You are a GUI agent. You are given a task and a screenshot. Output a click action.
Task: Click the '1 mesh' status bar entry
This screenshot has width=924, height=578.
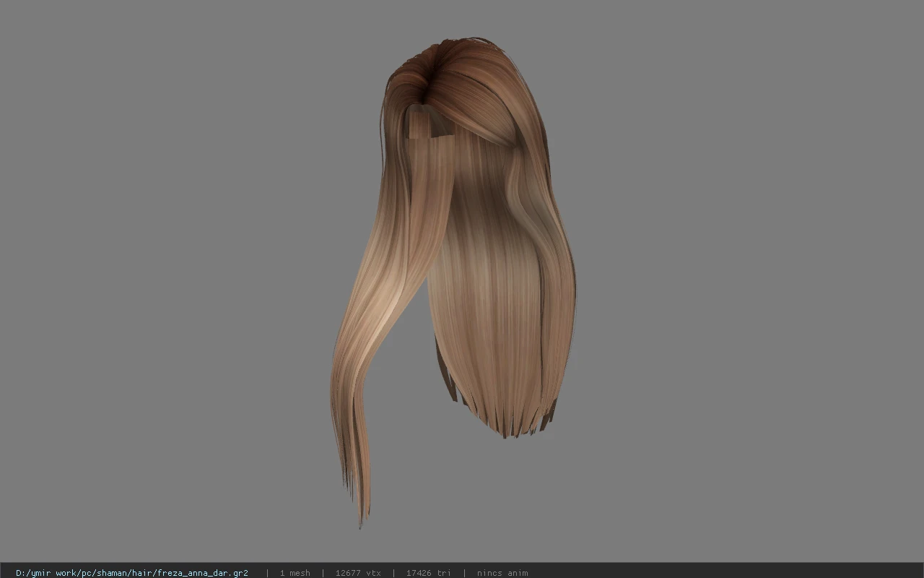click(295, 573)
